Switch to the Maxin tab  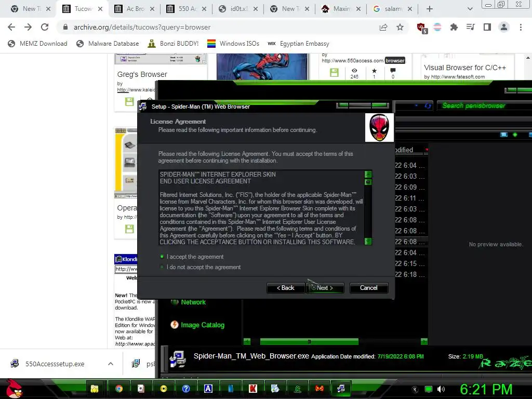pyautogui.click(x=341, y=9)
